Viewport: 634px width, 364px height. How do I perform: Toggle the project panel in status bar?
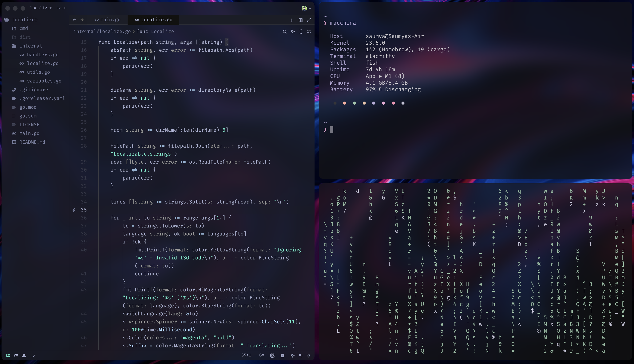[8, 355]
